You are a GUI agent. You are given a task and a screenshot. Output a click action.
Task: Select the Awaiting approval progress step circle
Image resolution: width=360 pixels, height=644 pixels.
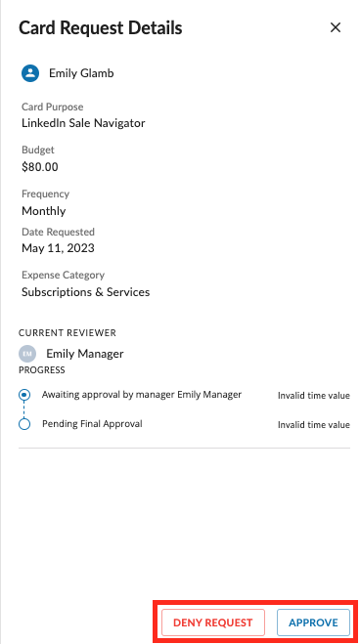point(24,395)
